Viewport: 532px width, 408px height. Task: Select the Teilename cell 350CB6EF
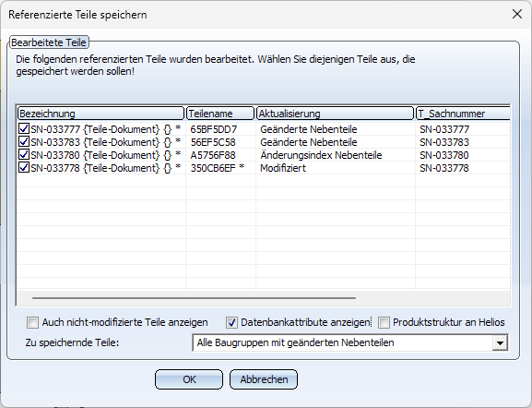[x=218, y=168]
